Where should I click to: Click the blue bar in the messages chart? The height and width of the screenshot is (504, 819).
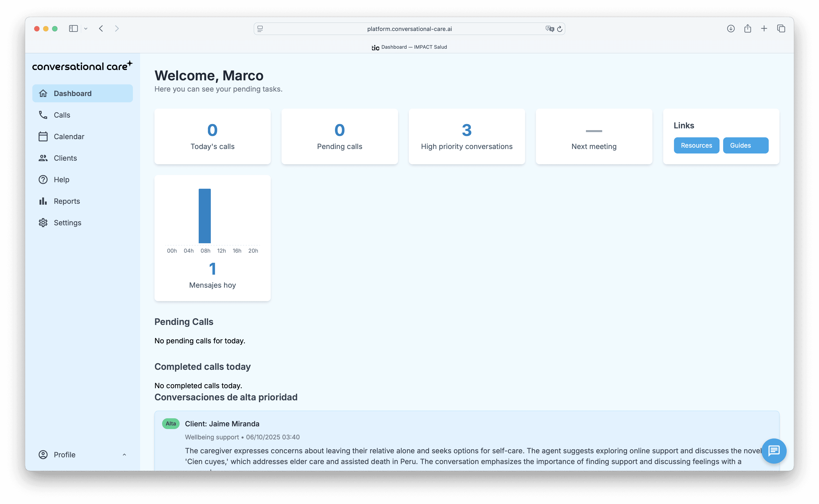point(205,216)
